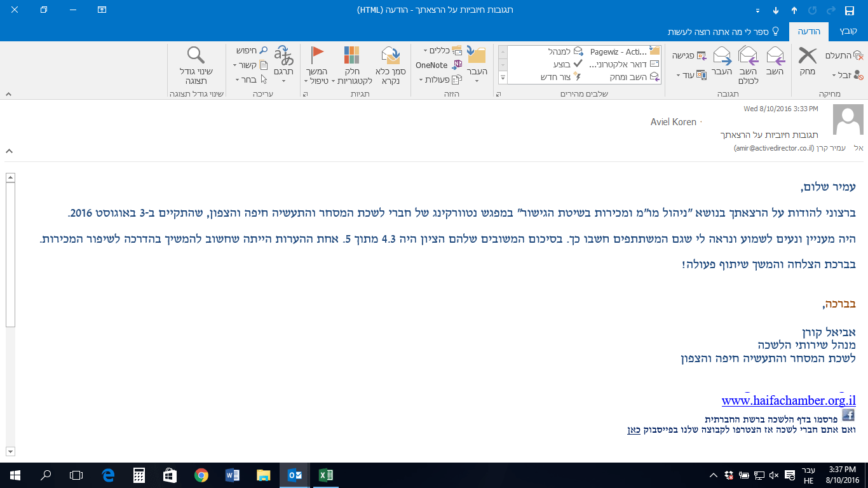
Task: Switch to the Message (הודעה) tab
Action: click(808, 31)
